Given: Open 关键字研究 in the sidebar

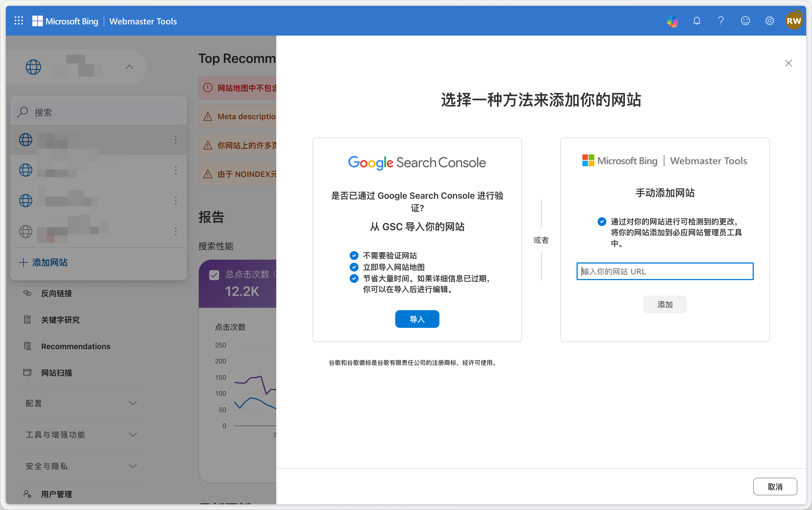Looking at the screenshot, I should (x=60, y=320).
